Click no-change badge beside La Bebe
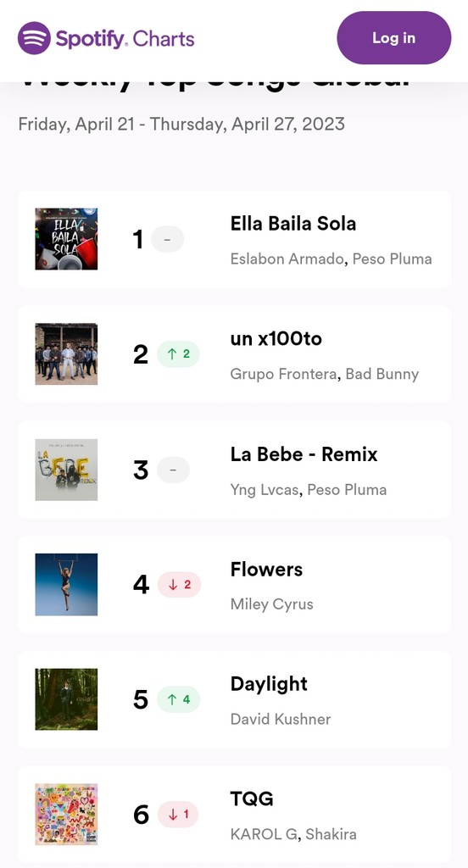The width and height of the screenshot is (468, 868). click(x=173, y=470)
